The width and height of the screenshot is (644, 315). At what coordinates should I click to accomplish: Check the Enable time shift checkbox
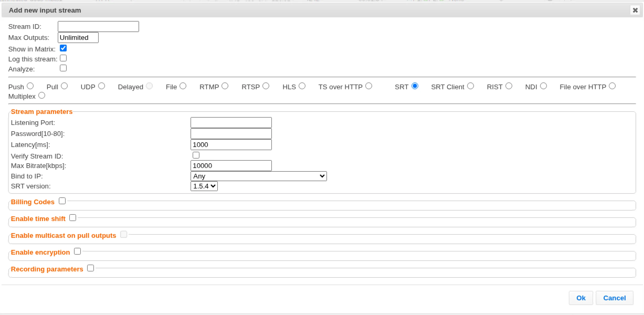point(73,218)
